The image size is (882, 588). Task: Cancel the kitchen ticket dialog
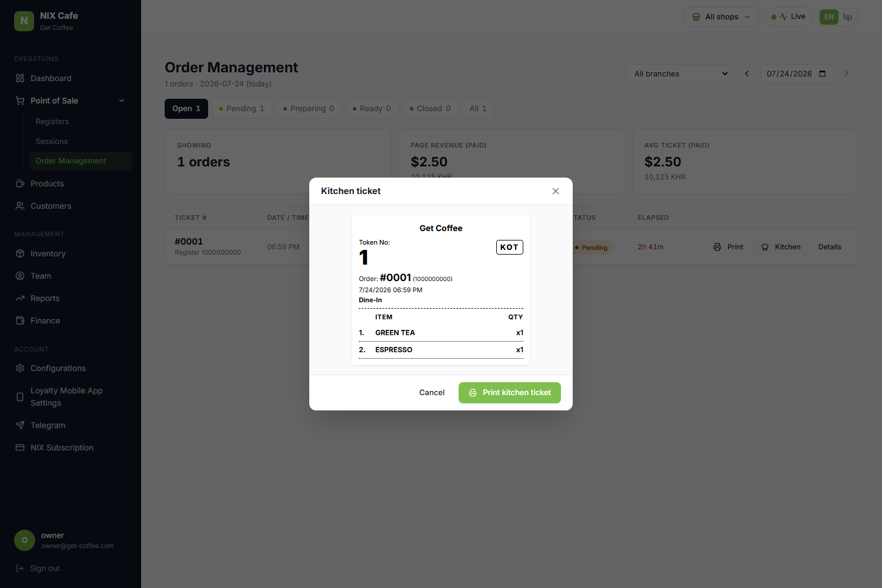pos(432,393)
